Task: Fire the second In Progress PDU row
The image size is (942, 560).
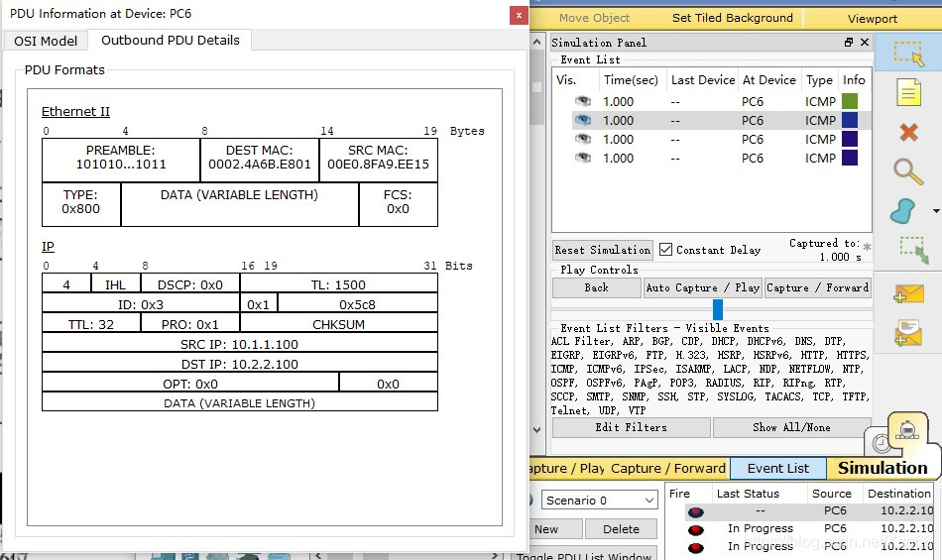Action: tap(696, 530)
